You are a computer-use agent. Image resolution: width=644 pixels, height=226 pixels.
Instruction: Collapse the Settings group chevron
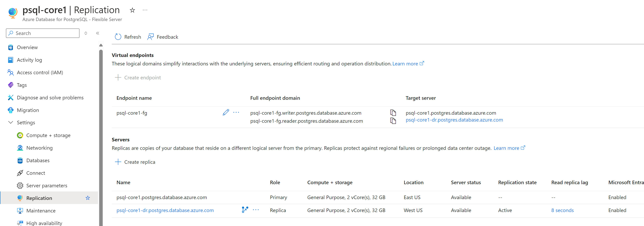[x=10, y=123]
